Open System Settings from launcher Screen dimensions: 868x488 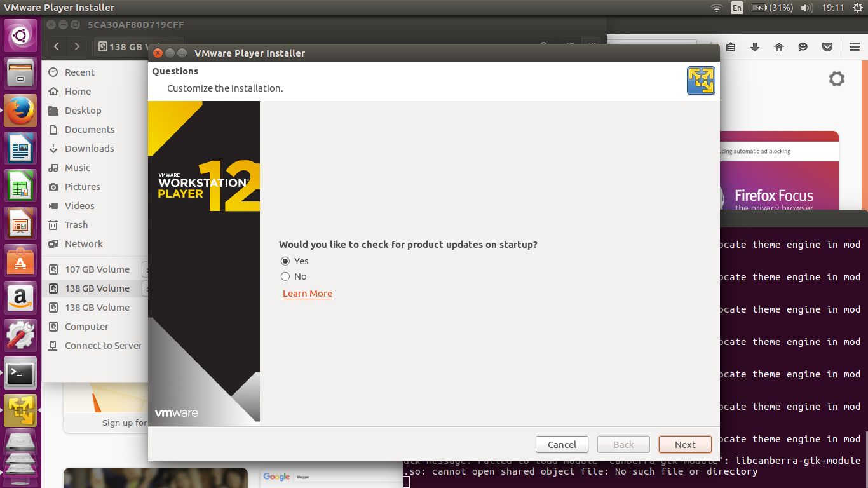[20, 335]
